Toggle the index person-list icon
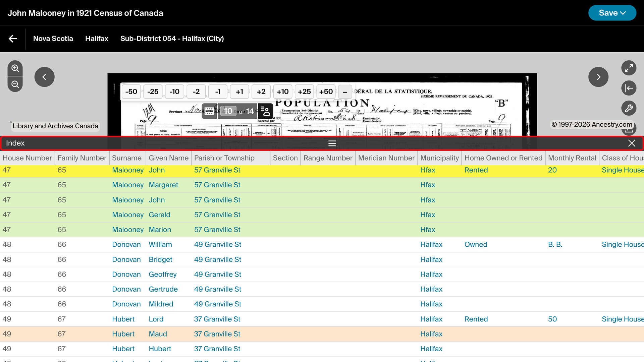Viewport: 644px width, 362px height. point(265,111)
